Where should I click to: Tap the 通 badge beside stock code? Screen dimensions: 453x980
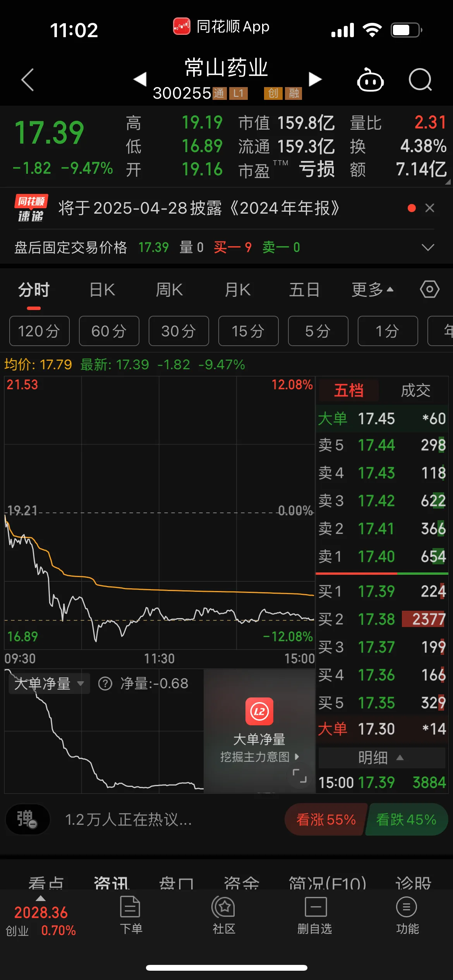pyautogui.click(x=219, y=93)
